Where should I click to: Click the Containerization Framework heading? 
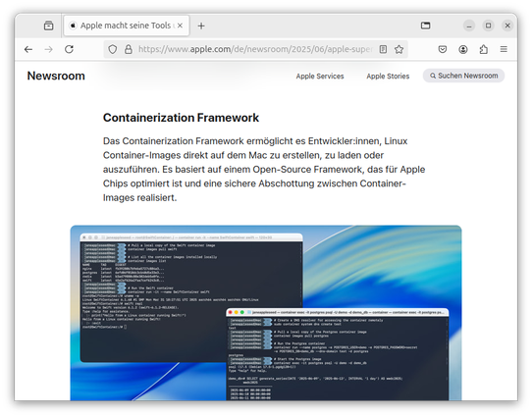(181, 118)
